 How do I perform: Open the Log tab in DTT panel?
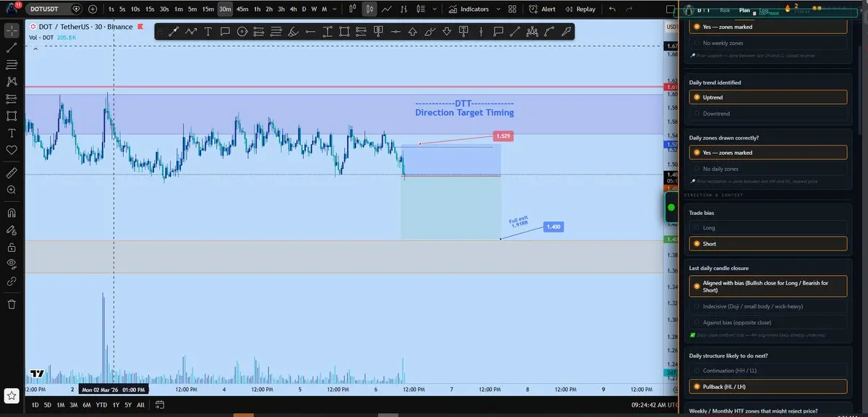(764, 11)
